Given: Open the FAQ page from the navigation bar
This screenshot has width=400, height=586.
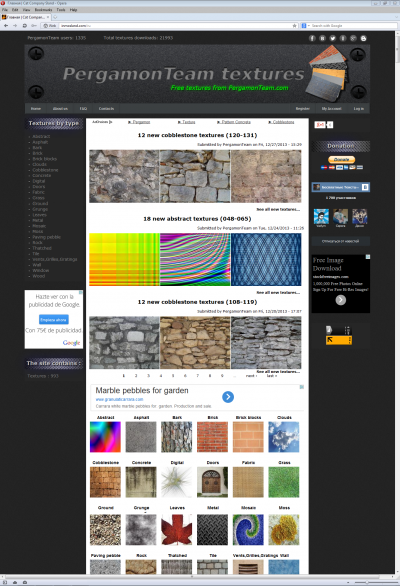Looking at the screenshot, I should tap(83, 108).
